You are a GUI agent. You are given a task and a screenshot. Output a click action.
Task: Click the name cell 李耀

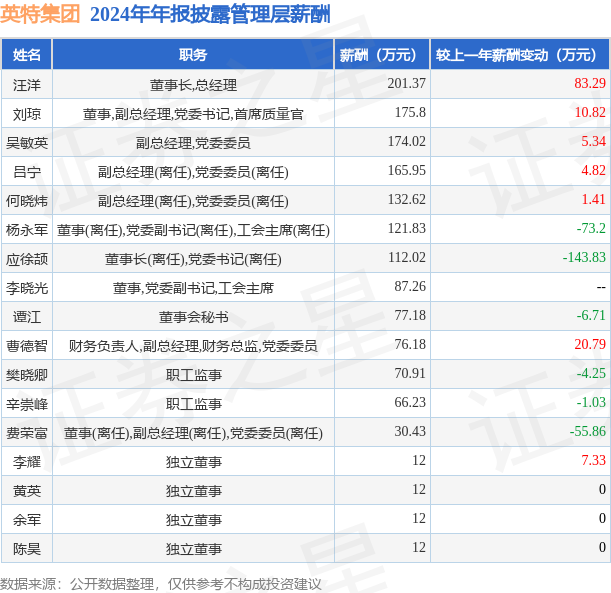pyautogui.click(x=26, y=462)
